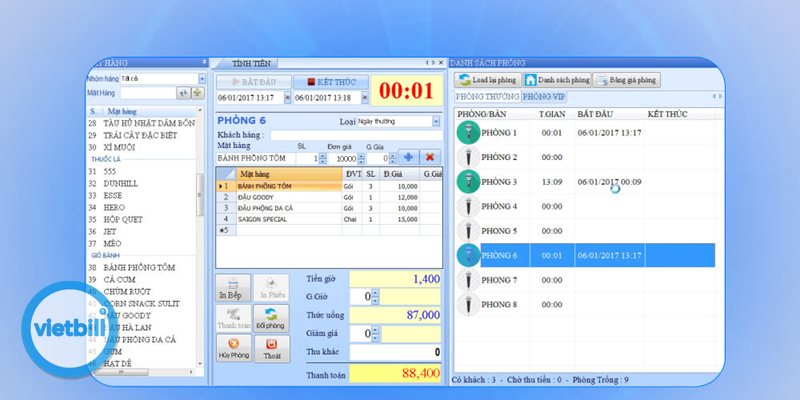Viewport: 800px width, 400px height.
Task: Click the PHÒNG 2 microphone icon
Action: pyautogui.click(x=468, y=157)
